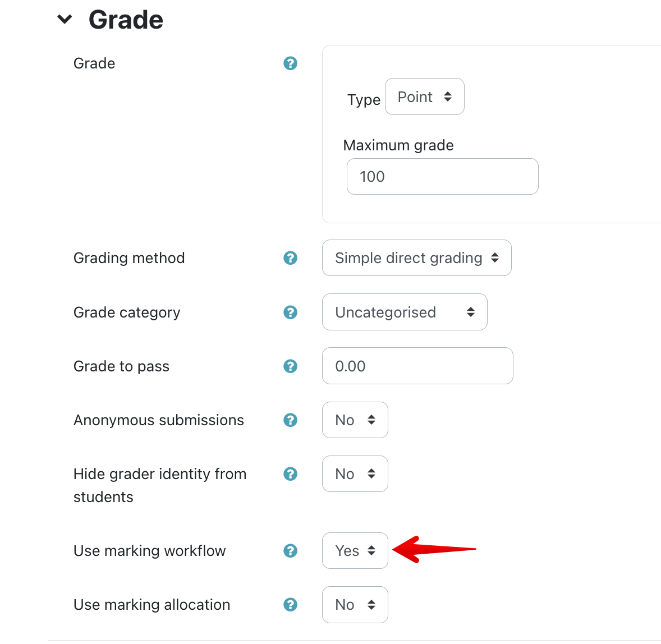Click help icon for Use marking allocation
This screenshot has height=644, width=661.
290,605
